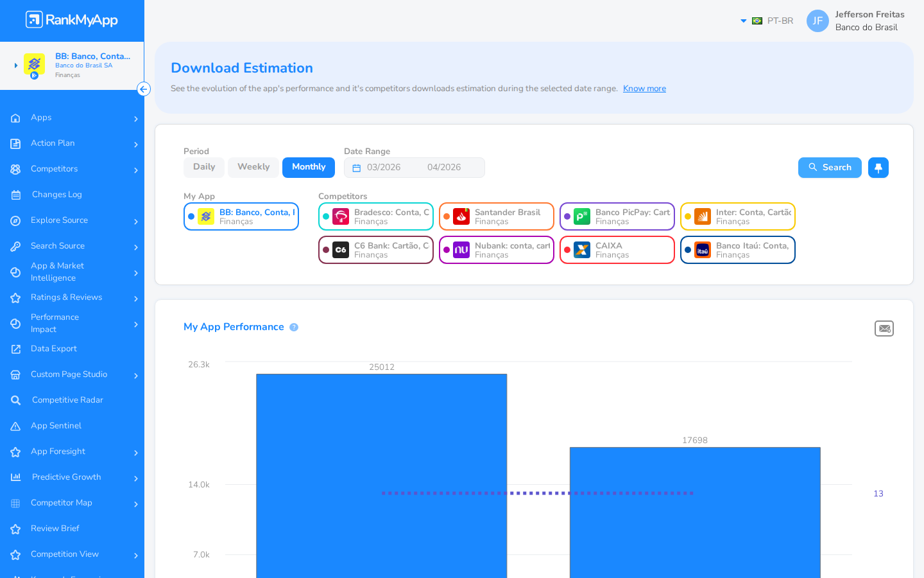Toggle the Santander Brasil competitor chip
Viewport: 924px width, 578px height.
click(x=497, y=216)
